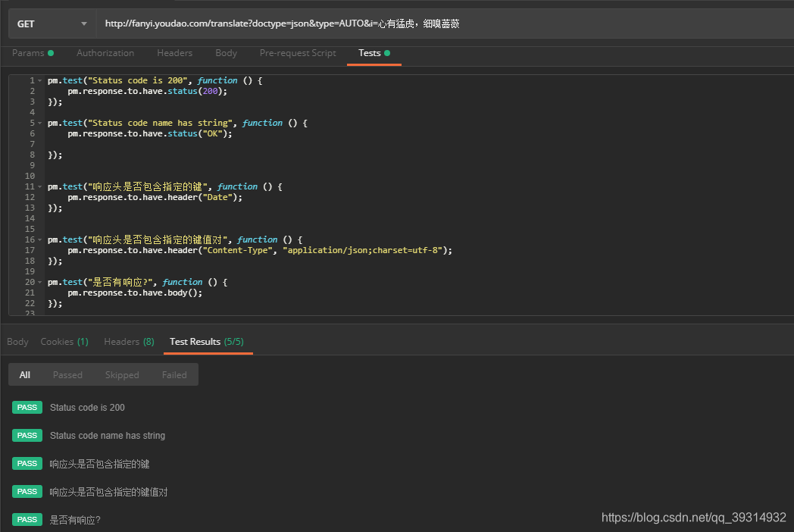
Task: Click the '响应头是否包含指定的键' test result
Action: point(99,464)
